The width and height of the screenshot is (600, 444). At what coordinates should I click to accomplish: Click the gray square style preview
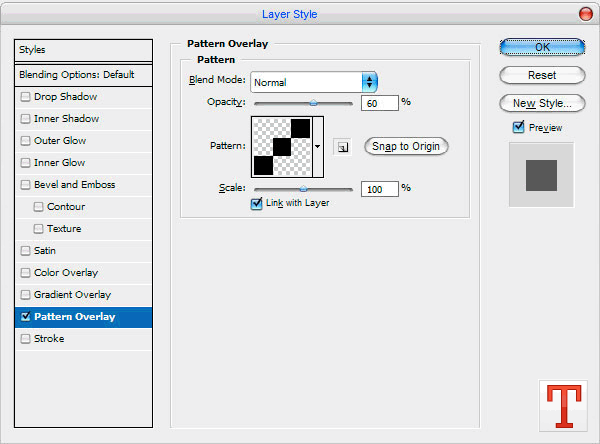point(541,175)
